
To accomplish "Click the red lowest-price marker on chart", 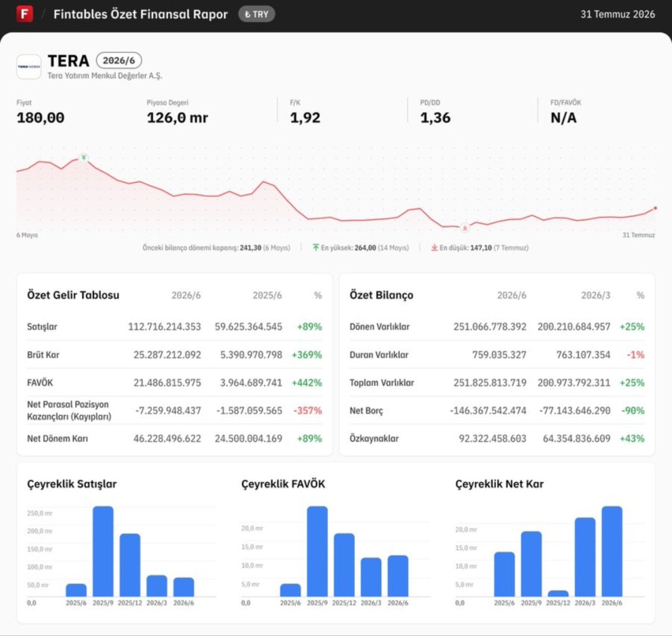I will point(464,228).
